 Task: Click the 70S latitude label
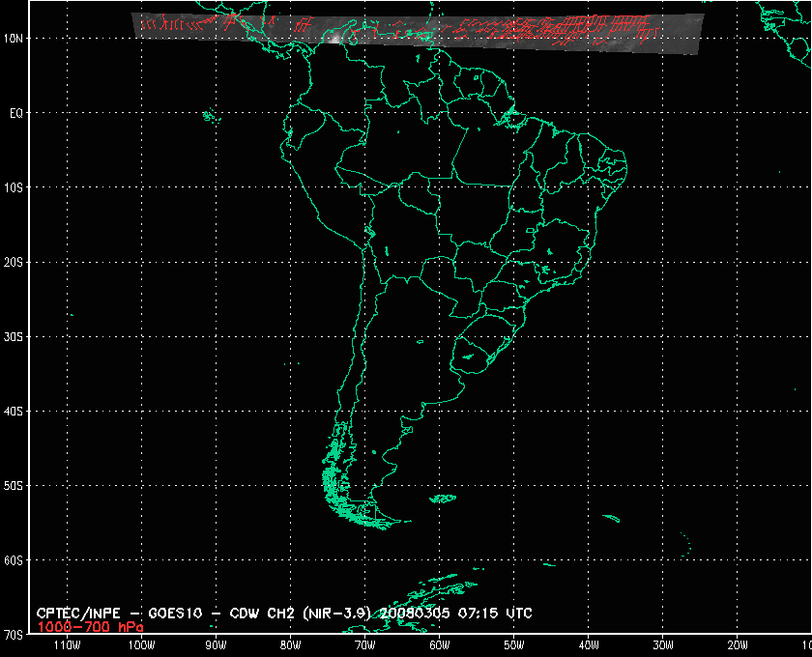(x=14, y=635)
